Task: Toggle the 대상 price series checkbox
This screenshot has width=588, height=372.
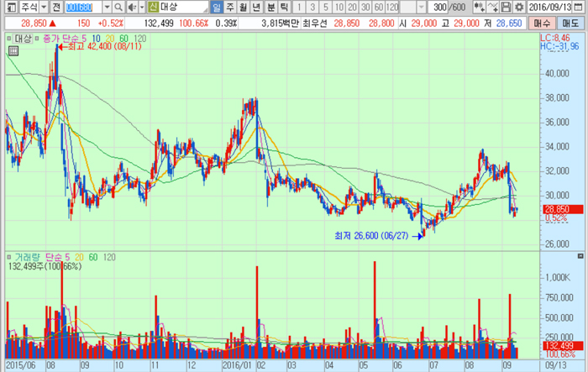Action: (x=9, y=39)
